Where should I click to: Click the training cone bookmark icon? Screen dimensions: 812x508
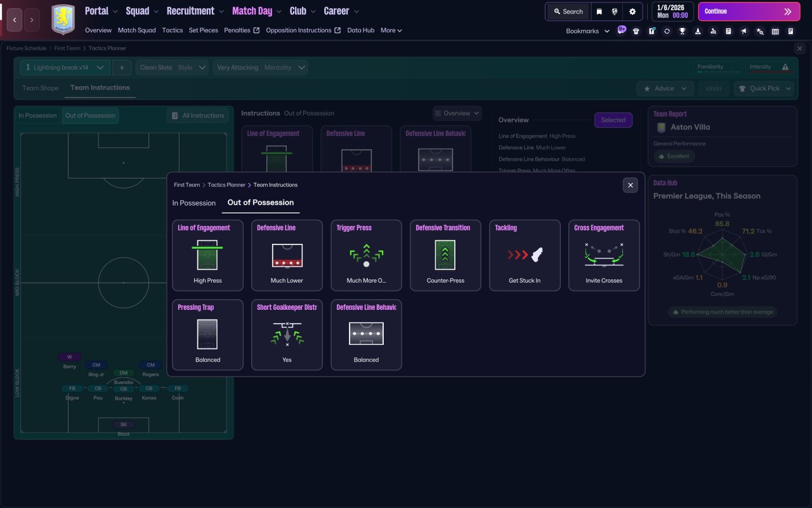(698, 31)
